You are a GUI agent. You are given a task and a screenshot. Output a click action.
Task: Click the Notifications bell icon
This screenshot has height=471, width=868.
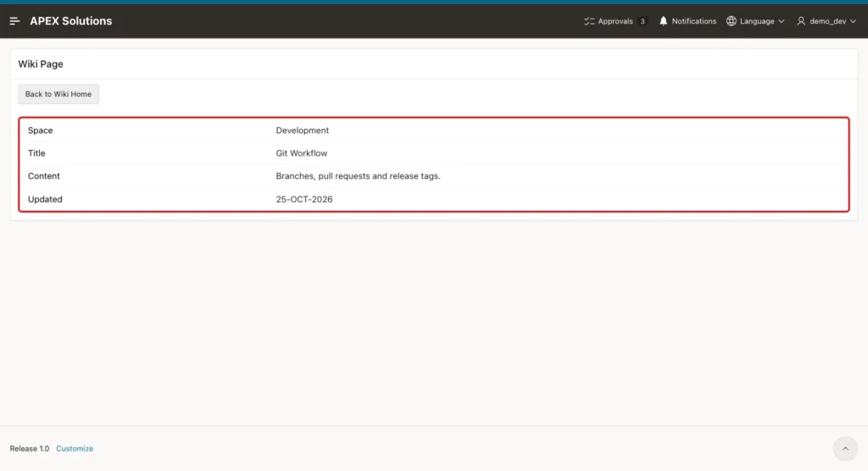[663, 21]
